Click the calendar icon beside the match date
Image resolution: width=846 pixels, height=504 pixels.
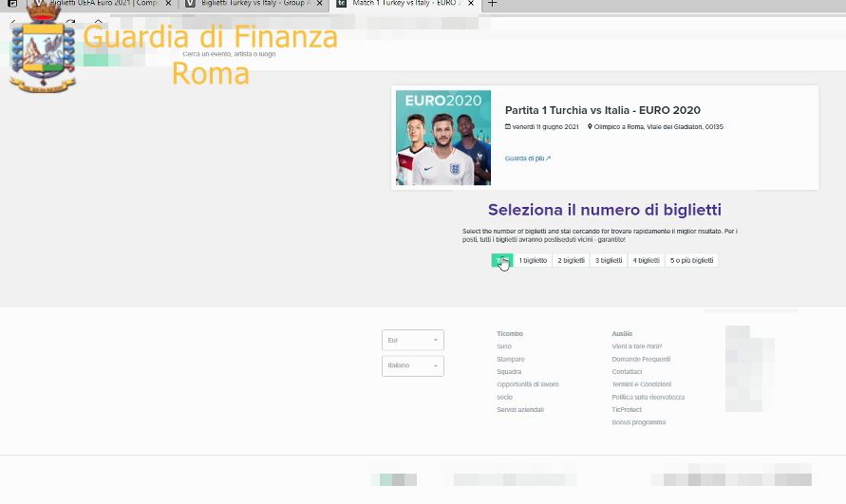508,127
